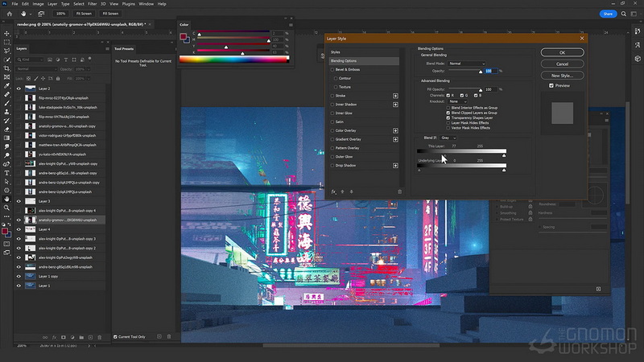Select the Rectangular Marquee tool
644x362 pixels.
coord(6,43)
